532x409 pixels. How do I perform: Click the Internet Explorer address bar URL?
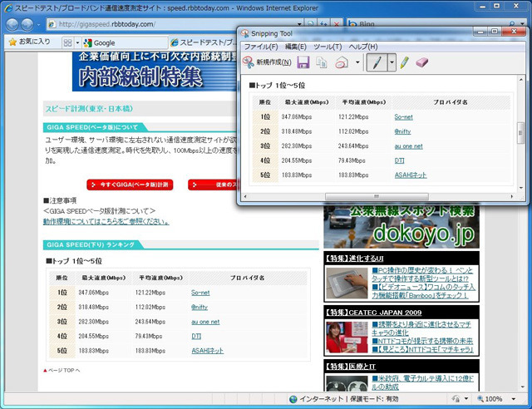tap(107, 24)
